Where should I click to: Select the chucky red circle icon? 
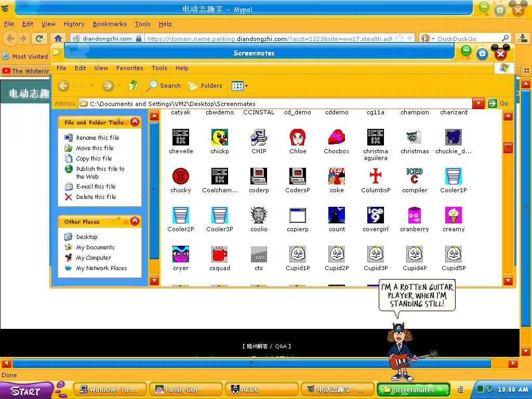click(180, 176)
